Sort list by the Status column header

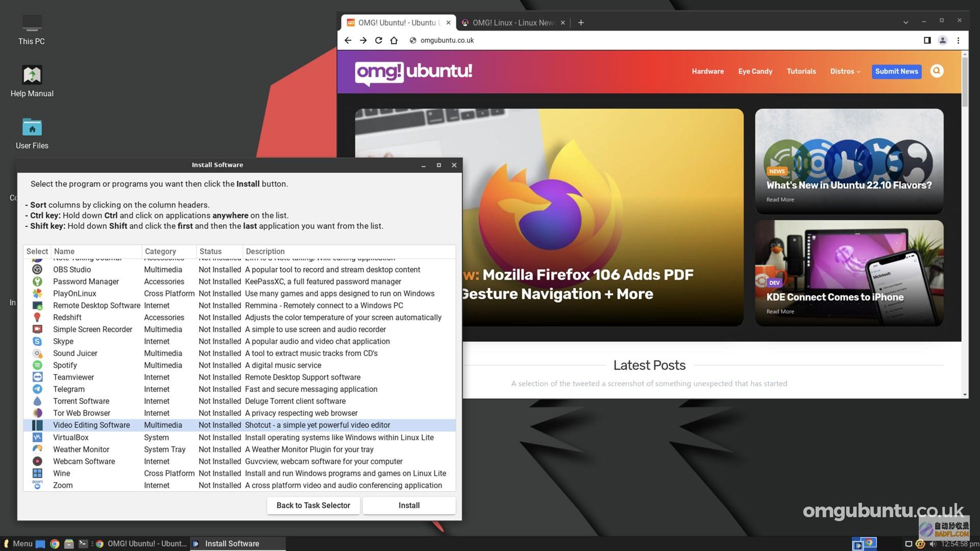[x=219, y=252]
